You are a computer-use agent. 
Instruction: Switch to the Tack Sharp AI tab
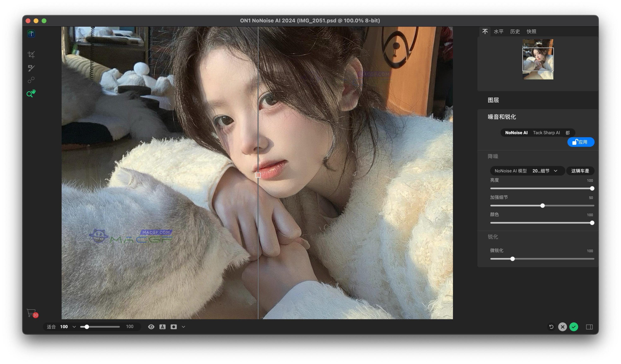[546, 133]
